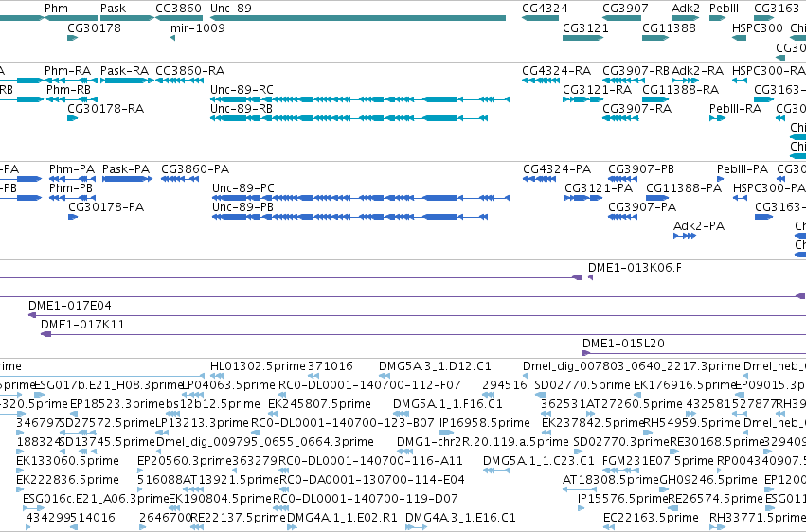The width and height of the screenshot is (806, 532).
Task: Click the CG3121 gene label
Action: pos(585,27)
